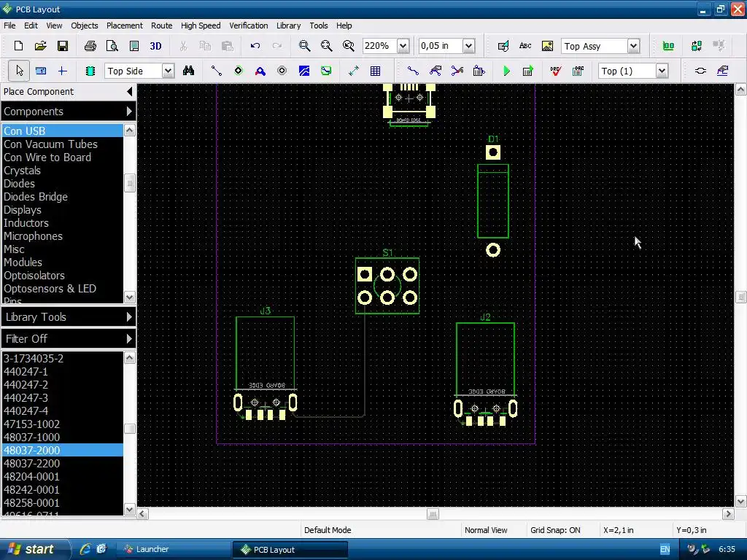Click the horizontal canvas scrollbar right arrow
This screenshot has width=747, height=560.
728,514
